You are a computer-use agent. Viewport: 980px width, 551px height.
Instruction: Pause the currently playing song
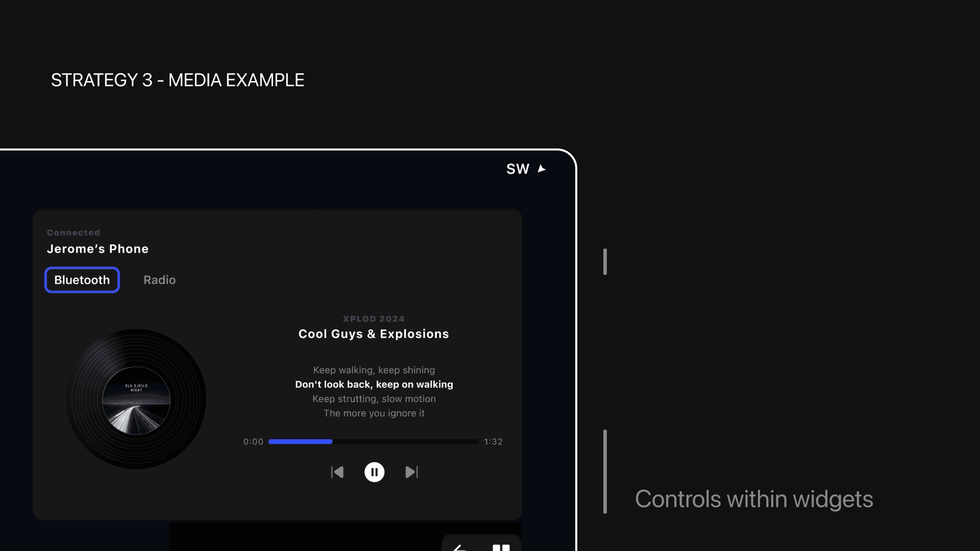pos(374,472)
